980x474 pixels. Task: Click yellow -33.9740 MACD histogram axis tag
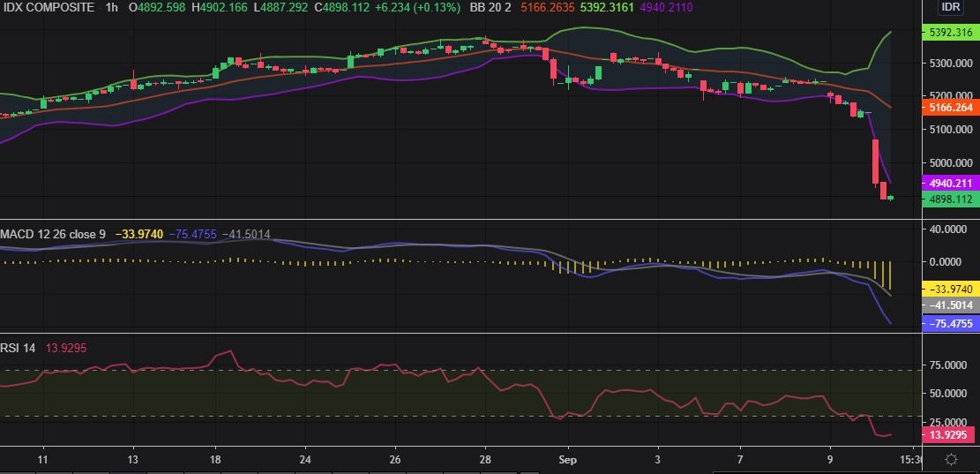[950, 289]
